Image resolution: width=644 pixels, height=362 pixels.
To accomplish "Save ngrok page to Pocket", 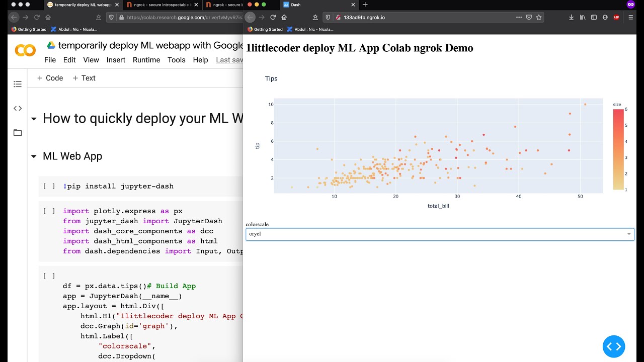I will 529,17.
